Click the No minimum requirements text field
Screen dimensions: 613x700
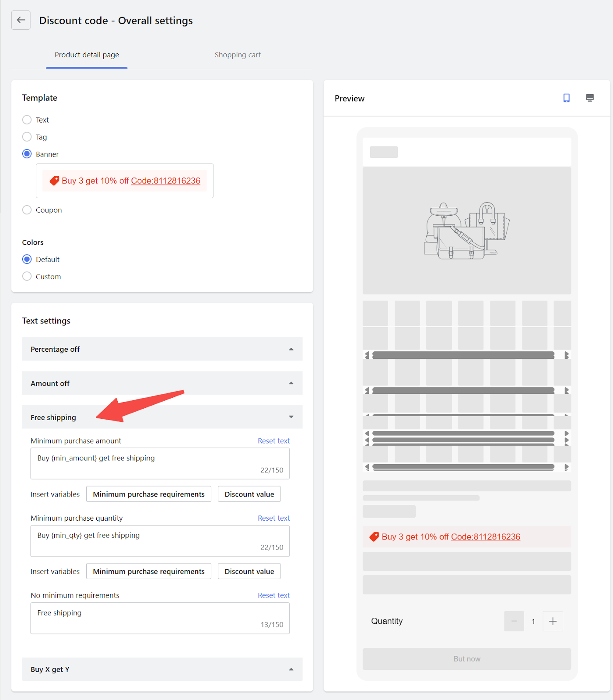click(x=160, y=618)
